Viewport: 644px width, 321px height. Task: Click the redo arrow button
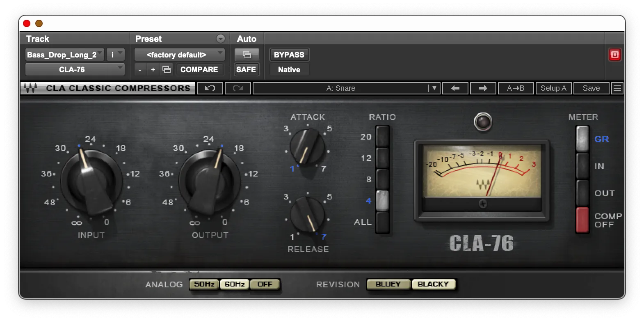pos(238,88)
